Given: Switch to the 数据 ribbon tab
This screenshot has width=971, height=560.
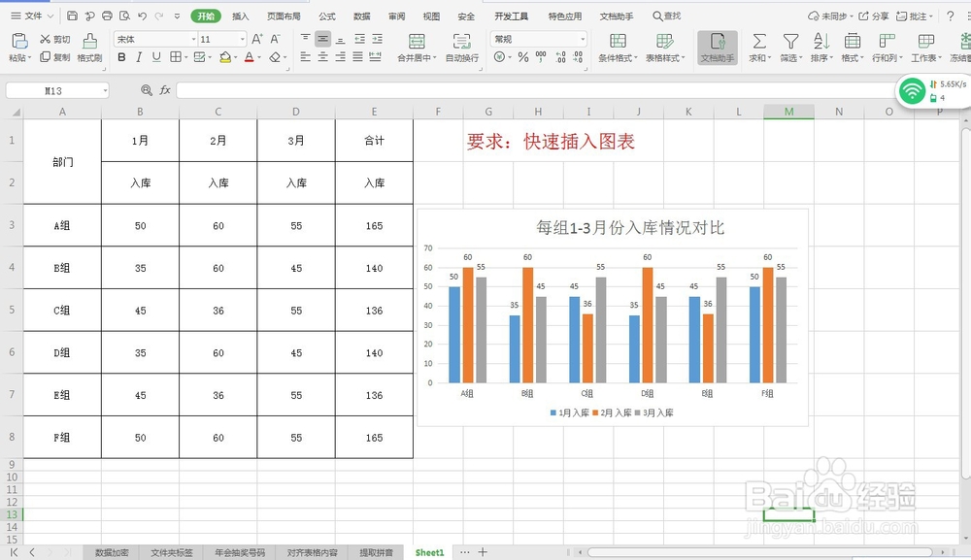Looking at the screenshot, I should tap(361, 16).
